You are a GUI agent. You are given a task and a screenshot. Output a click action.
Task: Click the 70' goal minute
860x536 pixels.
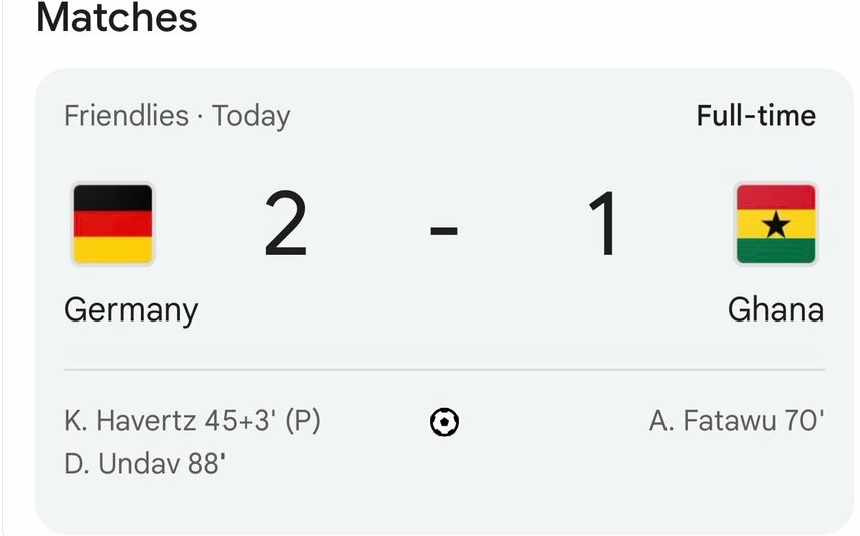click(804, 422)
